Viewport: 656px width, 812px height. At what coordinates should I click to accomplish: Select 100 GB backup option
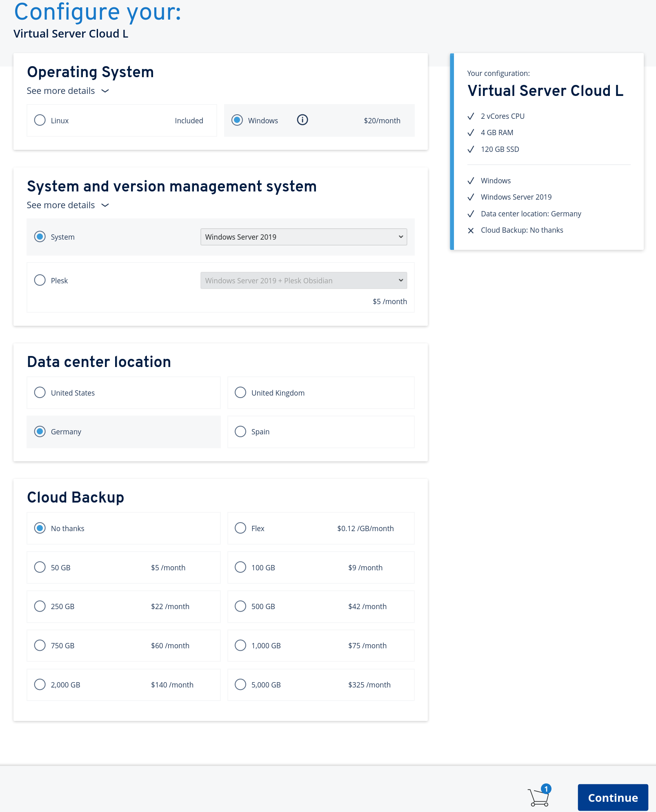(x=240, y=567)
